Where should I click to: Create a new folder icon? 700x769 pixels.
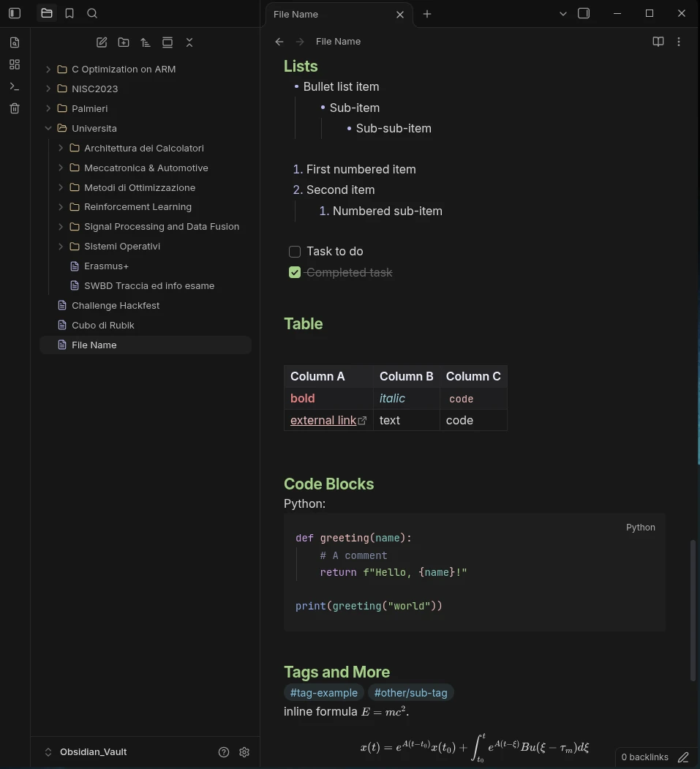[124, 42]
